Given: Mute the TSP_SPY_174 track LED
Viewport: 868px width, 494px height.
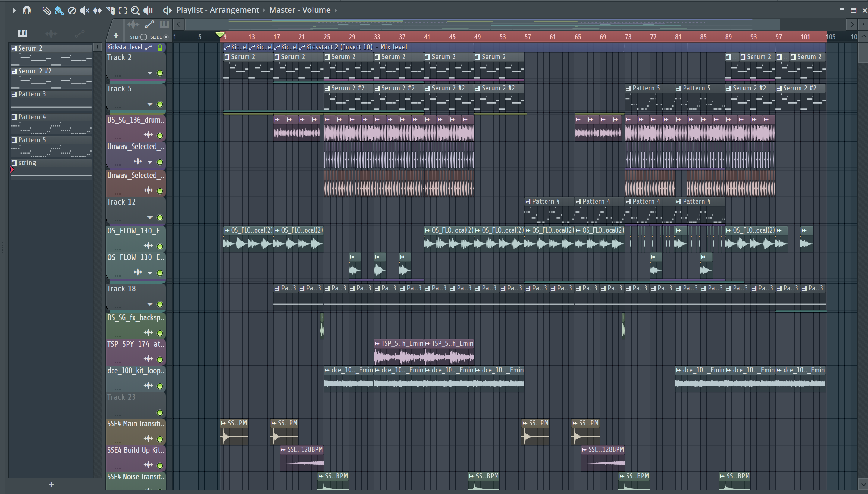Looking at the screenshot, I should (x=160, y=360).
